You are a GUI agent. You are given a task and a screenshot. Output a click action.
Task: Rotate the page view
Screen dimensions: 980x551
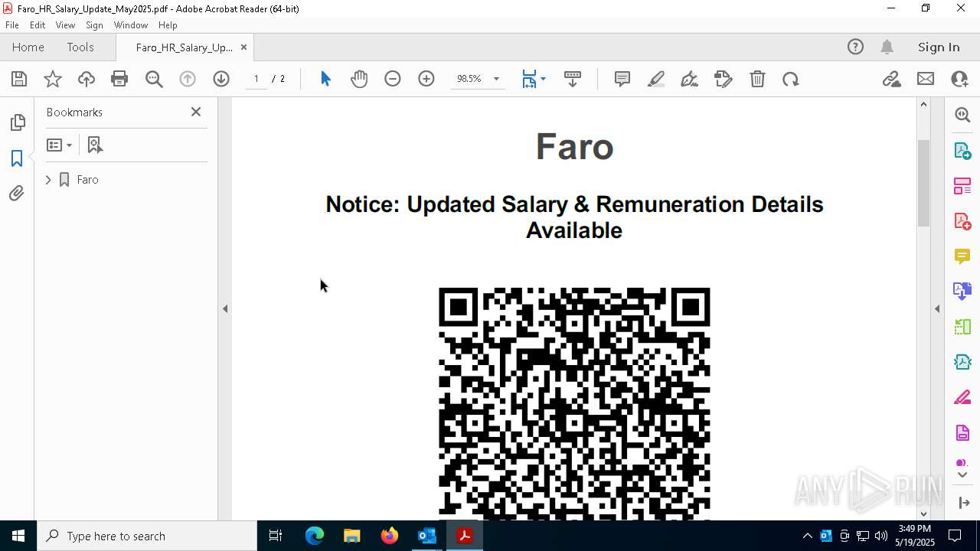click(x=791, y=79)
